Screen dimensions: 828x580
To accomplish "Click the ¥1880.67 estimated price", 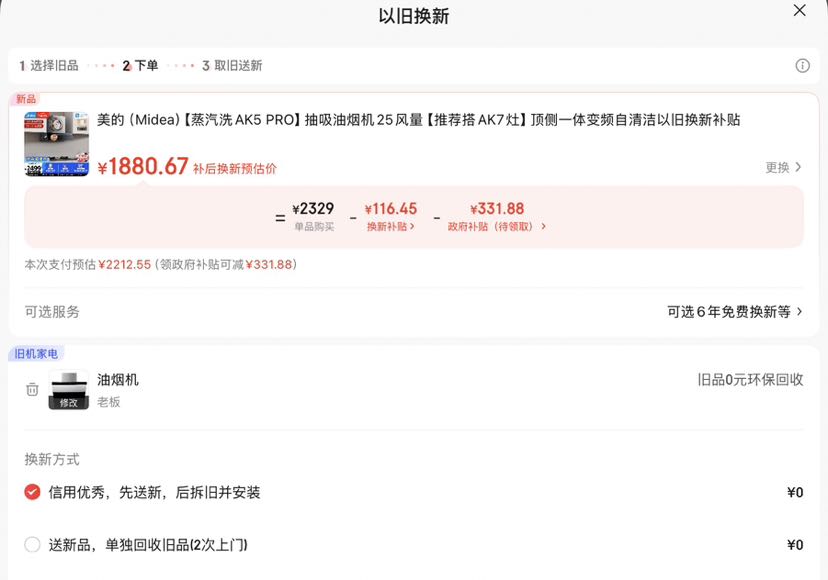I will pyautogui.click(x=143, y=166).
